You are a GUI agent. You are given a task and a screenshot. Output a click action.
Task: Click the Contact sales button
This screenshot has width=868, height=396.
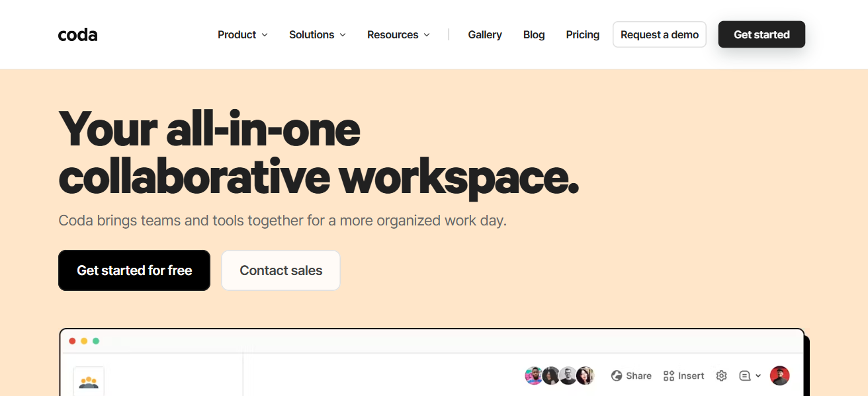click(x=281, y=270)
